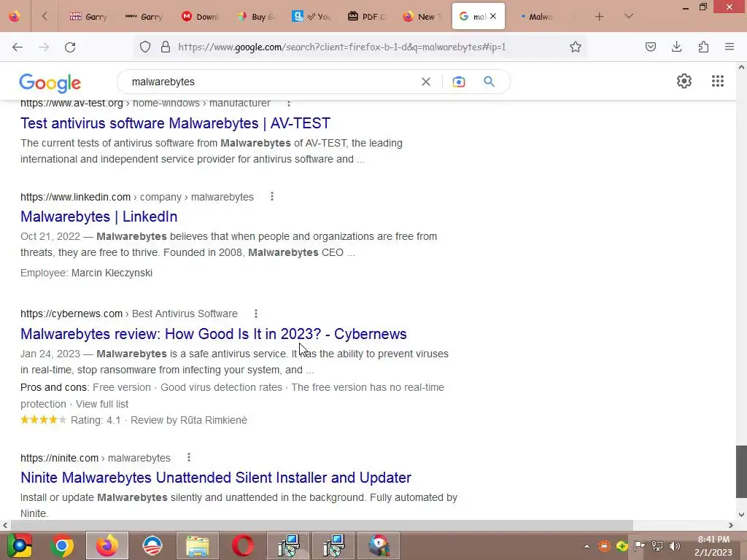This screenshot has height=560, width=747.
Task: Click the Windows Start button
Action: tap(18, 545)
